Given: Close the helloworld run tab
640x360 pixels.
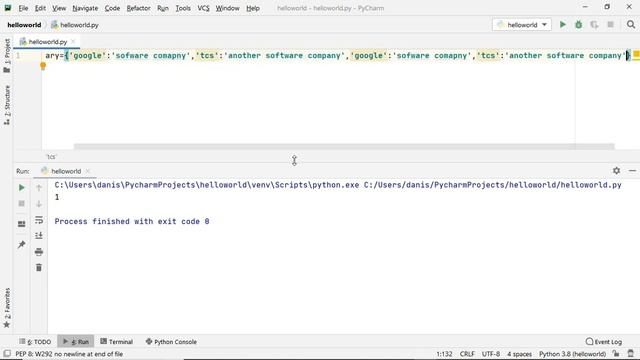Looking at the screenshot, I should (x=88, y=171).
